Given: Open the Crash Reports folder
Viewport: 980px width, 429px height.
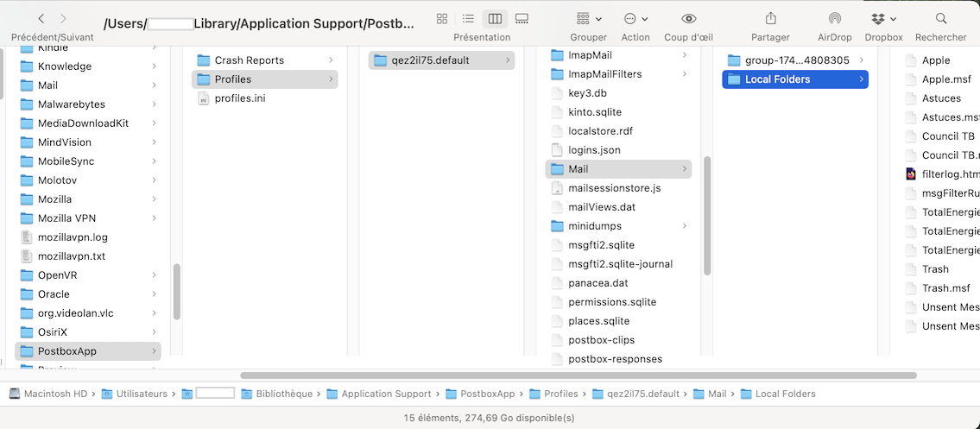Looking at the screenshot, I should click(264, 60).
